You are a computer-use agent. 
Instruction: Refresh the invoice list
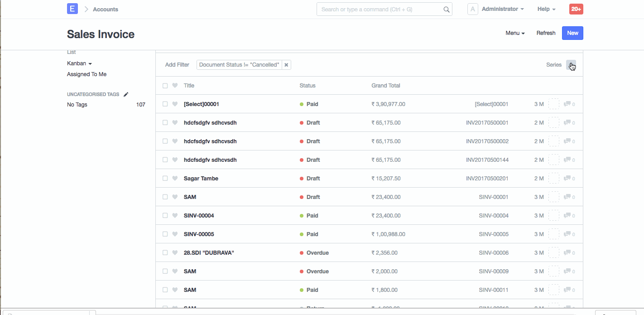click(x=546, y=33)
